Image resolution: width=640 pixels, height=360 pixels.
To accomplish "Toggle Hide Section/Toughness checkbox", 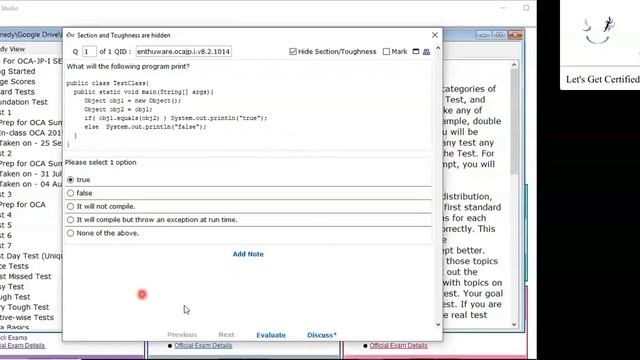I will pos(293,51).
